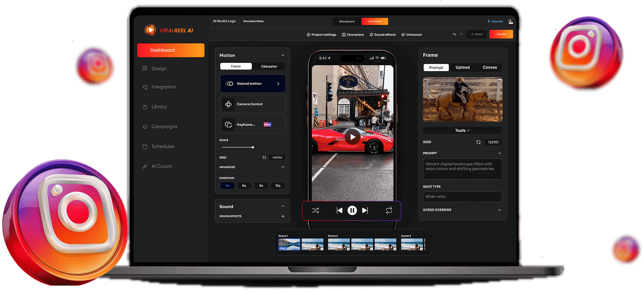Select the Upload tab in Frame panel
Image resolution: width=644 pixels, height=292 pixels.
[x=463, y=68]
